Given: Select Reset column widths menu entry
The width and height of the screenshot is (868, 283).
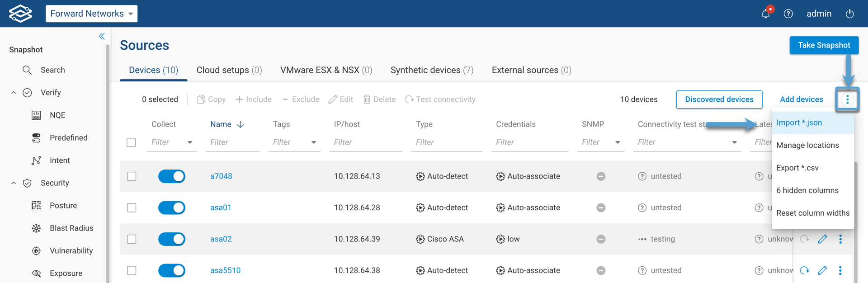Looking at the screenshot, I should tap(813, 213).
